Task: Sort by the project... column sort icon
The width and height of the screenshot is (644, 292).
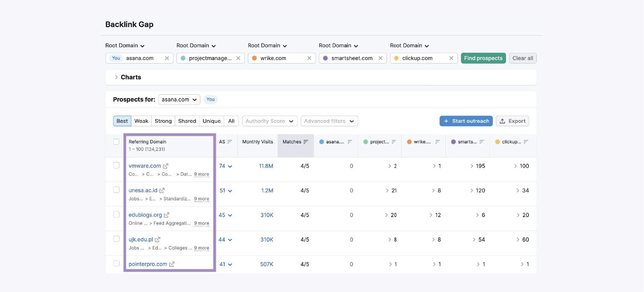Action: (394, 142)
